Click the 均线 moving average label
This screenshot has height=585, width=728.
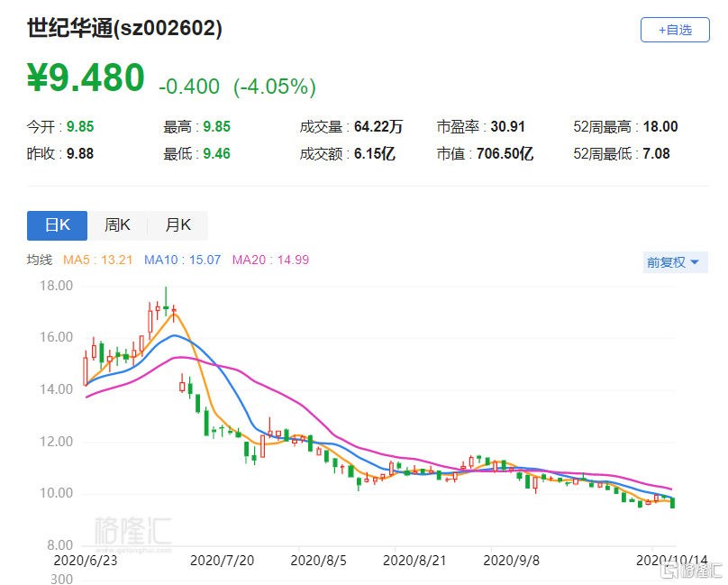tap(40, 260)
